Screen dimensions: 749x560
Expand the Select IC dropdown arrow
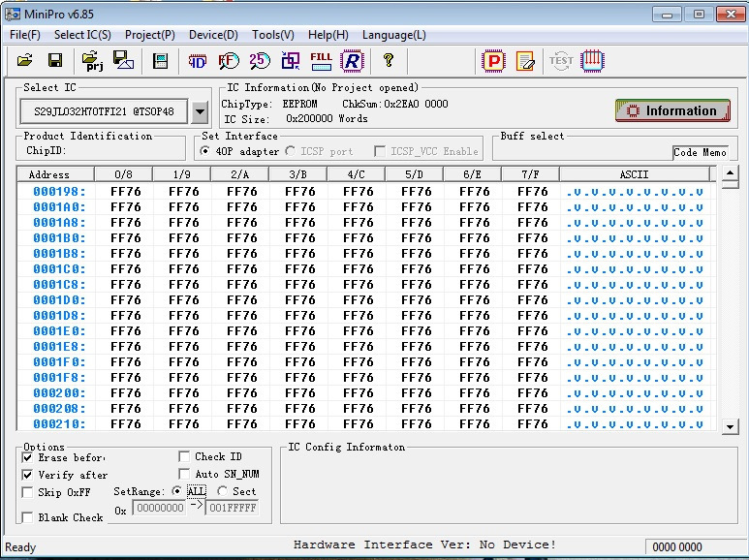tap(200, 111)
